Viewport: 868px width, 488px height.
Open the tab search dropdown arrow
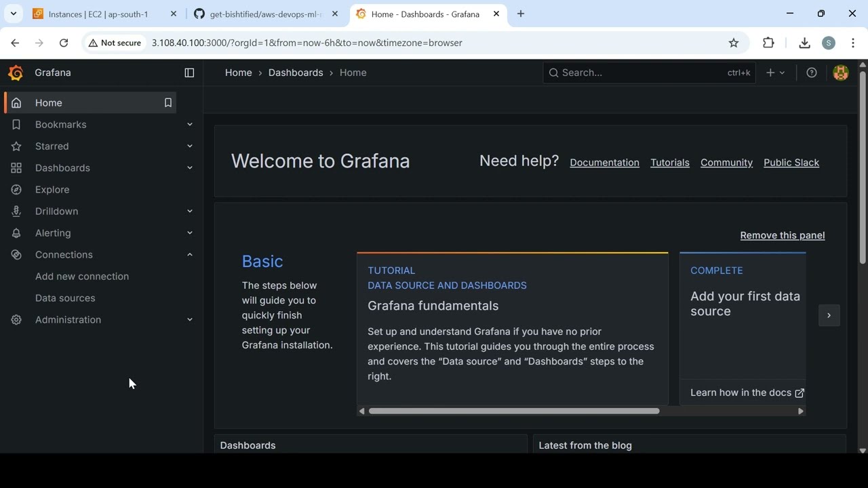[x=14, y=14]
